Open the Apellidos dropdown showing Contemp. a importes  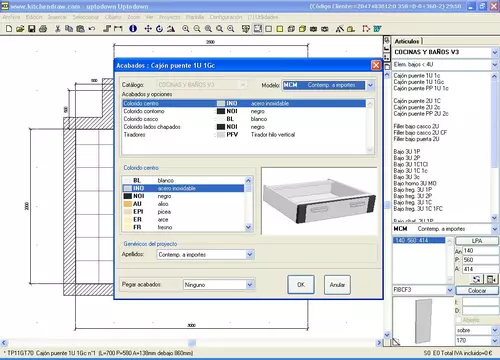[250, 255]
